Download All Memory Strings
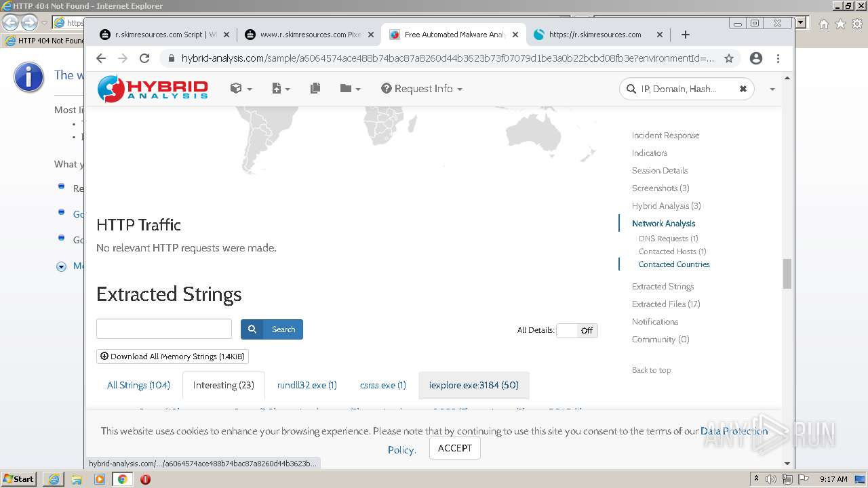Screen dimensions: 868x488 [x=172, y=357]
